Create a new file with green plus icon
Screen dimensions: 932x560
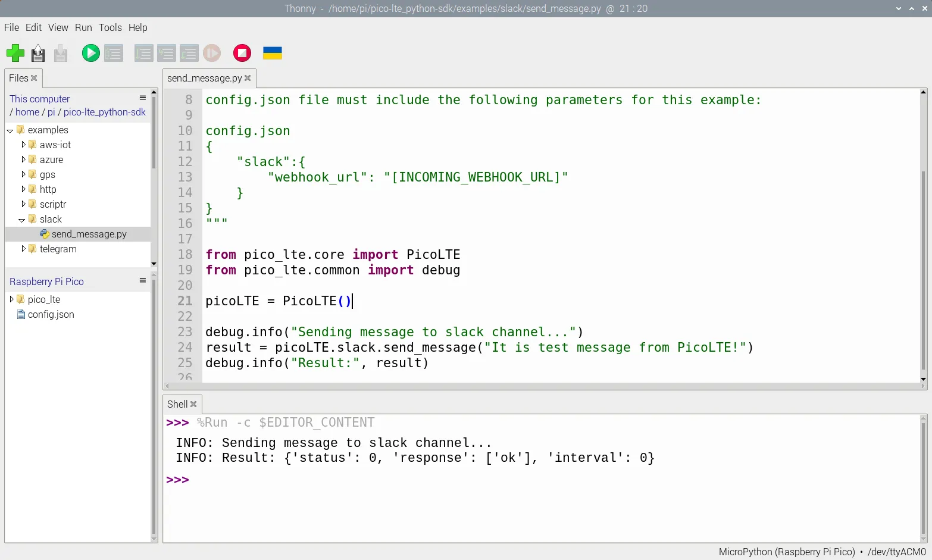[x=15, y=53]
